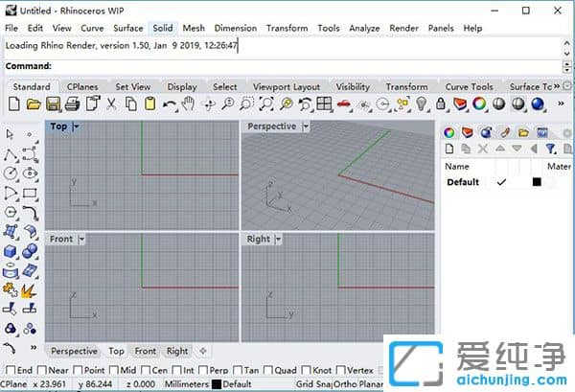This screenshot has height=392, width=575.
Task: Click status bar Default layer color swatch
Action: 217,384
